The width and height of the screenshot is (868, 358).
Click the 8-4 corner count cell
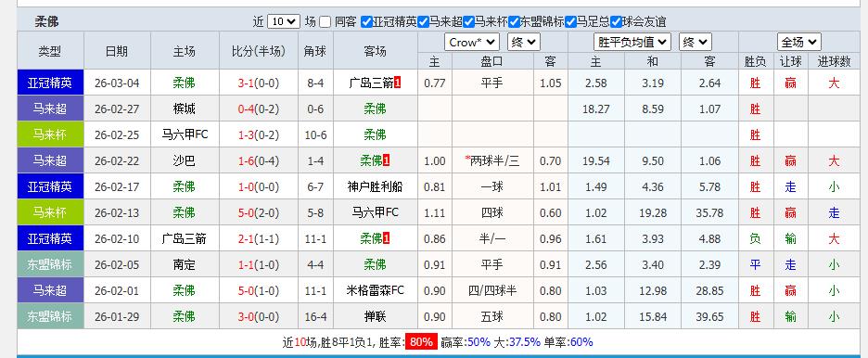pos(315,83)
